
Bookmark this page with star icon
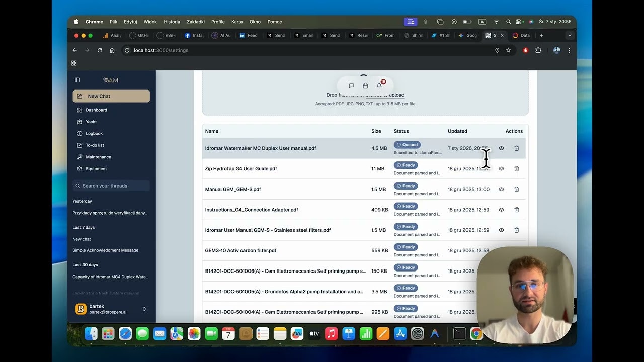(508, 50)
